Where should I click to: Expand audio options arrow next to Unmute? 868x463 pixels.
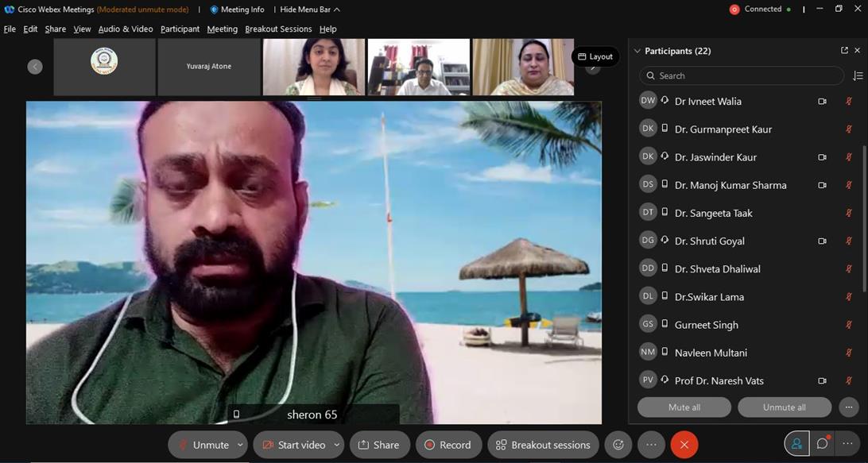(240, 445)
